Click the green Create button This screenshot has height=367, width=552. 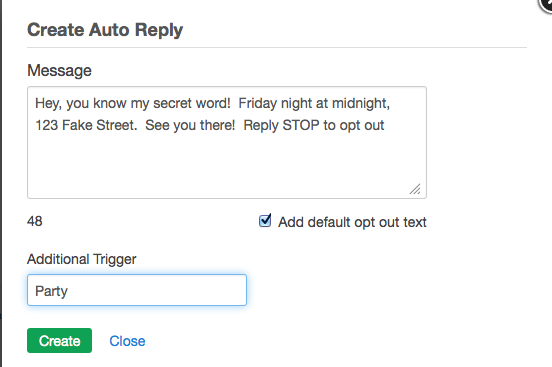[x=59, y=341]
